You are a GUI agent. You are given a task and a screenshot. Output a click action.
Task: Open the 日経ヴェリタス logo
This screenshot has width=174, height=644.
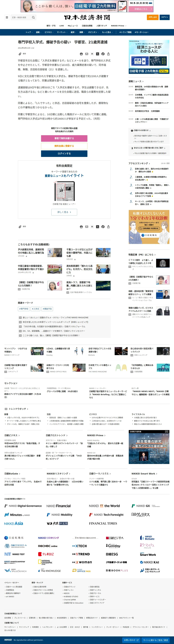[141, 514]
